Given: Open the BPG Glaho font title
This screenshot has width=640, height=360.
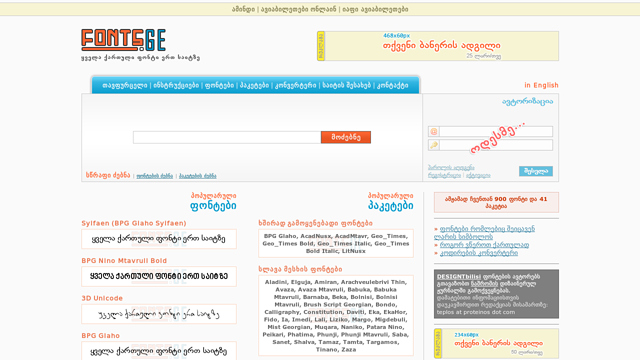Looking at the screenshot, I should point(100,336).
